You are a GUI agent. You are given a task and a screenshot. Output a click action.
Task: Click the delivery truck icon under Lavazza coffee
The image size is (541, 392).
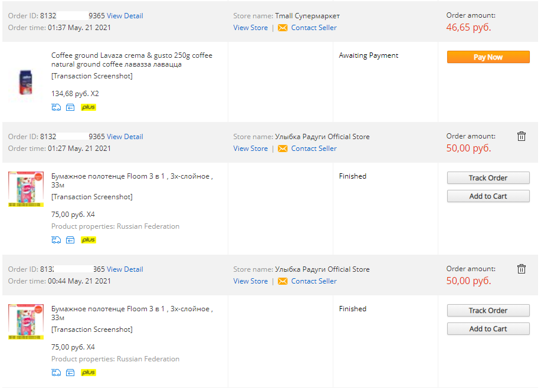[x=56, y=107]
